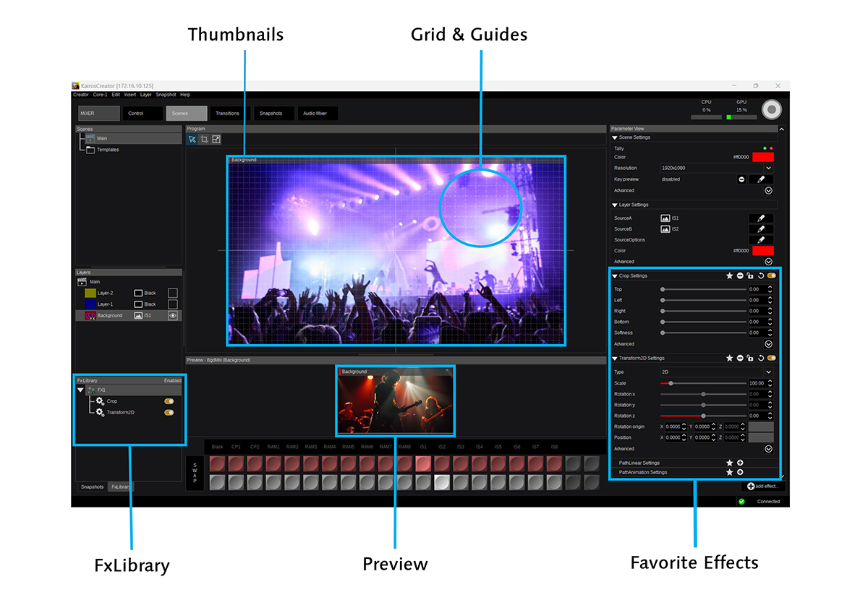Open the Resolution dropdown
Screen dimensions: 868x608
(768, 168)
